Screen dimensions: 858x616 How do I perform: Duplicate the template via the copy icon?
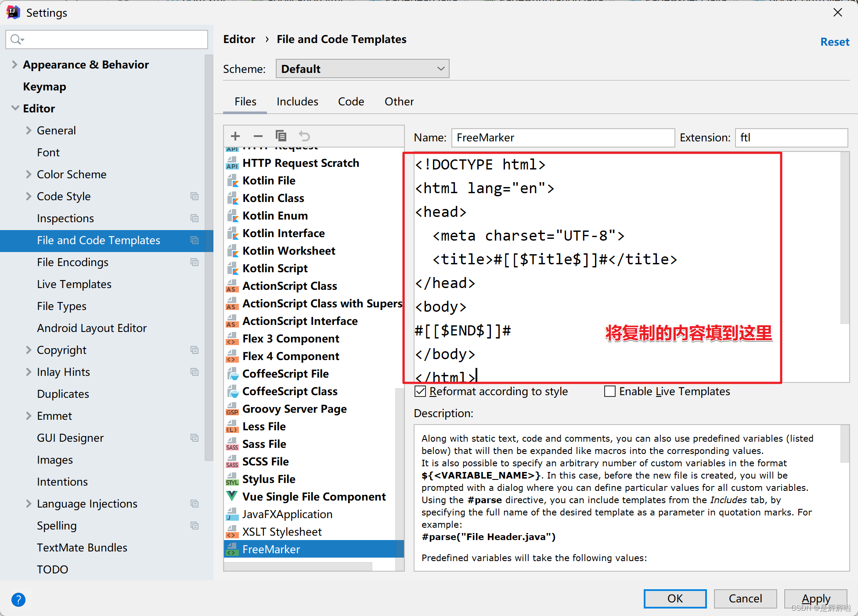(x=281, y=136)
